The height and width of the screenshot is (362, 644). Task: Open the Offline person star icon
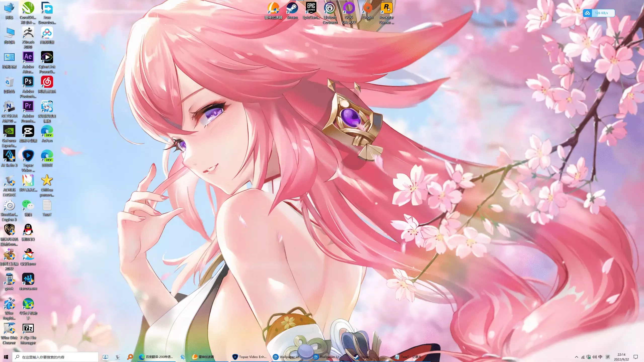click(x=47, y=186)
